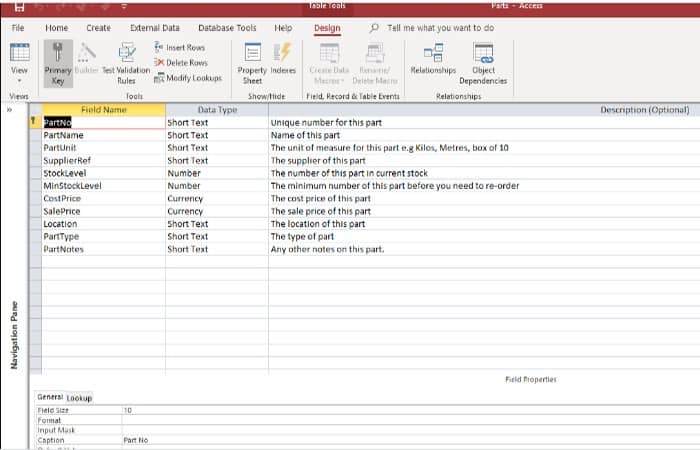Click the MinStockLevel field cell
The height and width of the screenshot is (450, 700).
pyautogui.click(x=104, y=186)
